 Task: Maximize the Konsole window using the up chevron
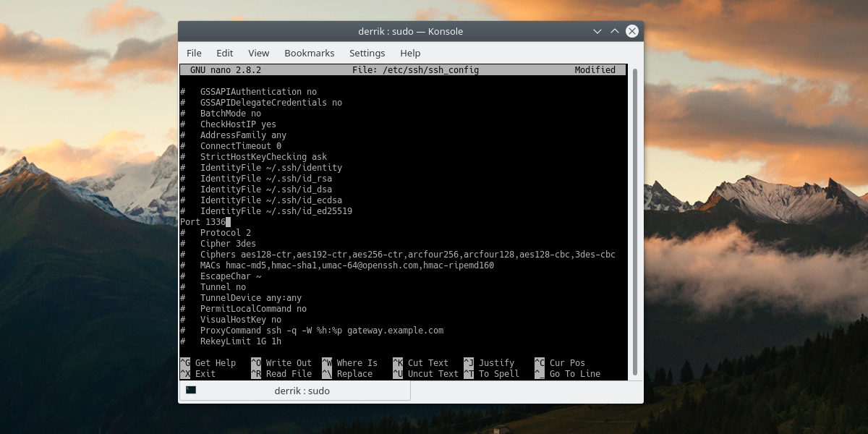tap(615, 31)
